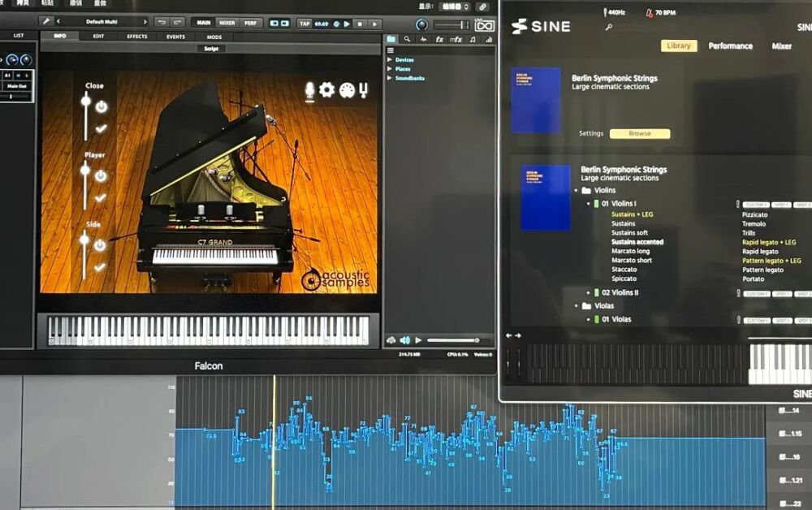Open the microphone settings icon above the piano
Image resolution: width=812 pixels, height=510 pixels.
pyautogui.click(x=309, y=90)
